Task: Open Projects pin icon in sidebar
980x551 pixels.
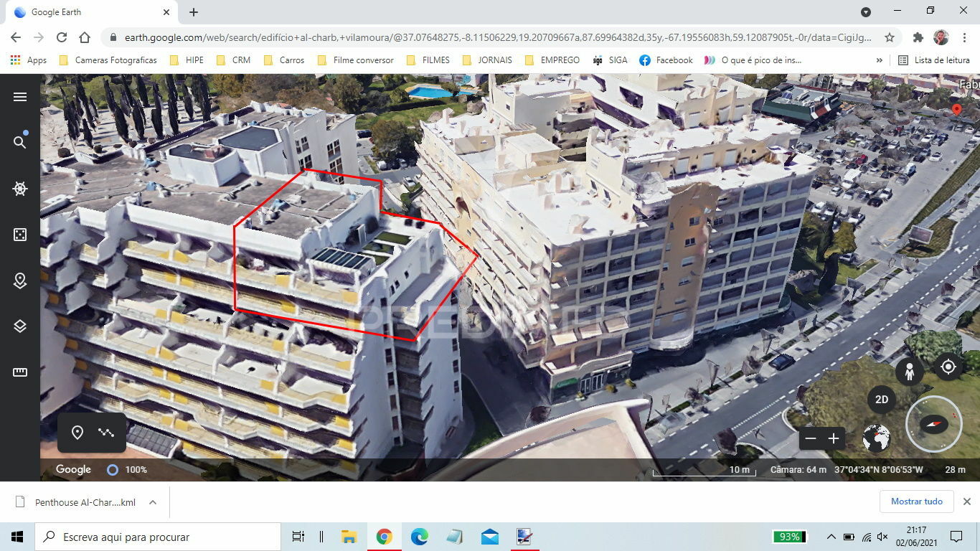Action: [20, 281]
